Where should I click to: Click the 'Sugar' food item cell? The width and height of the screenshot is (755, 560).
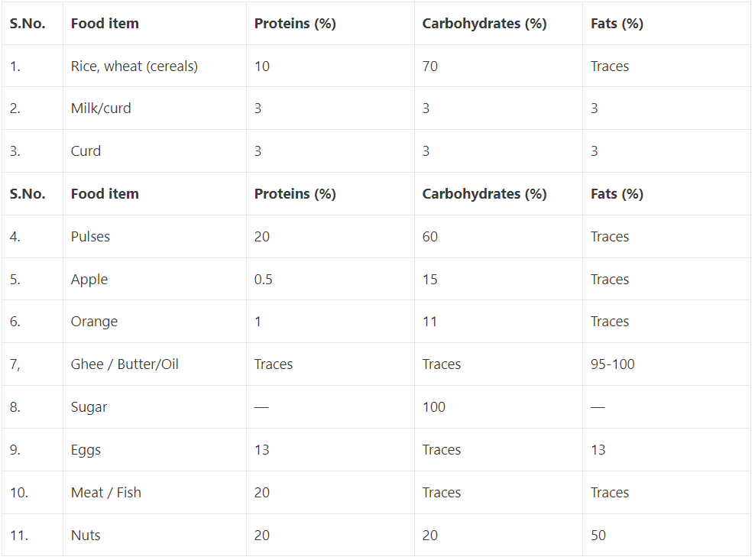point(89,407)
